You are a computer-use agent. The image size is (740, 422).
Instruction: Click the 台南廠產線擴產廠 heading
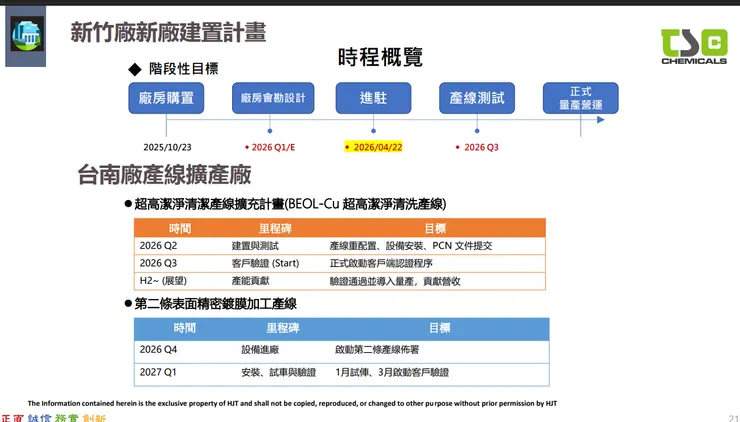(x=164, y=174)
